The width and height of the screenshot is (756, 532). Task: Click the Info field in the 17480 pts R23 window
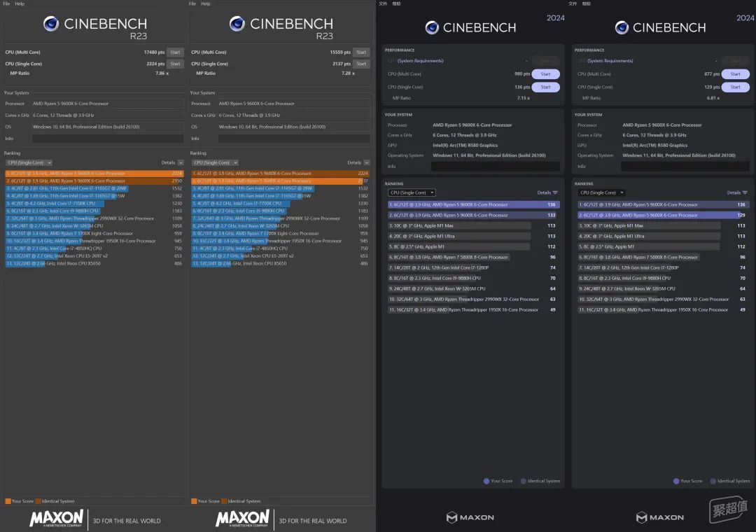pos(108,139)
